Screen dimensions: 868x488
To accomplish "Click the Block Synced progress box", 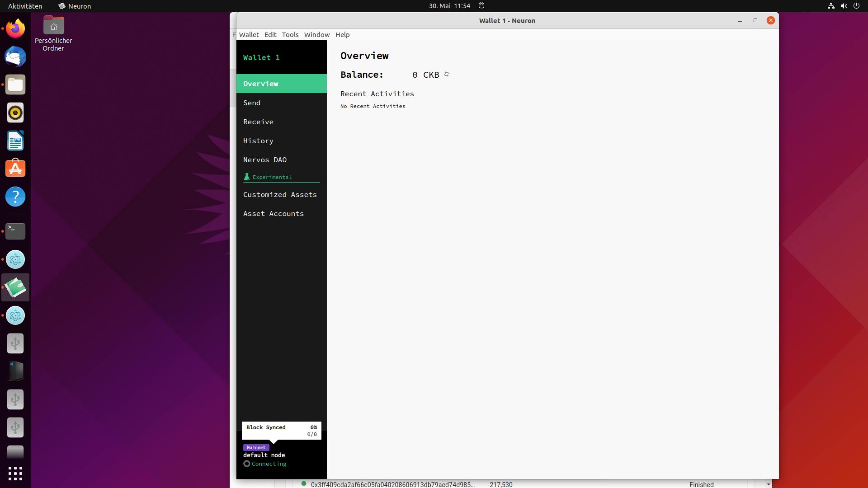I will pos(281,431).
